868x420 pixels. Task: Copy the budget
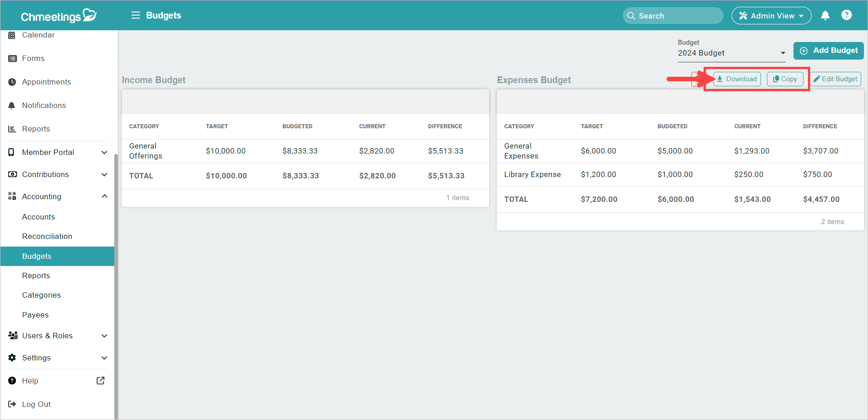coord(785,79)
